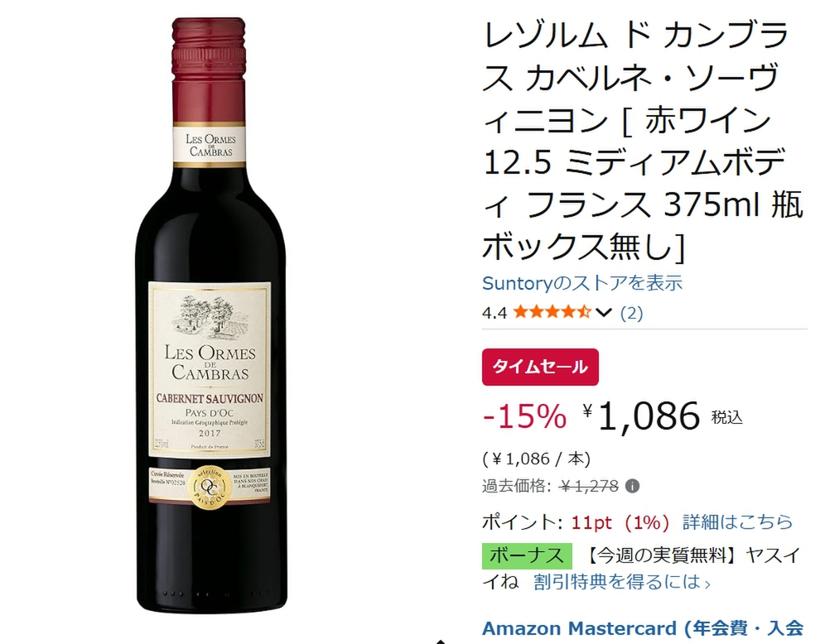Click the red タイムセール badge
The height and width of the screenshot is (644, 825).
[540, 367]
